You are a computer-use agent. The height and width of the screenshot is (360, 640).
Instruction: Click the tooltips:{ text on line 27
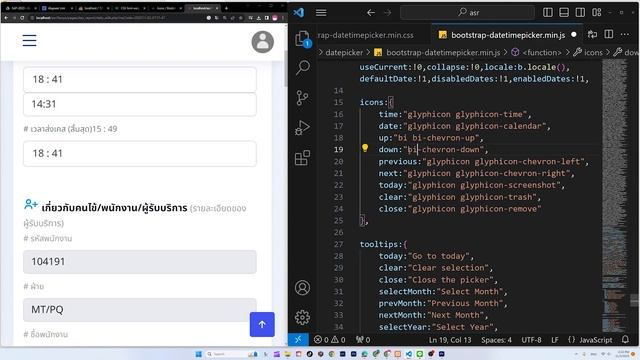(383, 244)
